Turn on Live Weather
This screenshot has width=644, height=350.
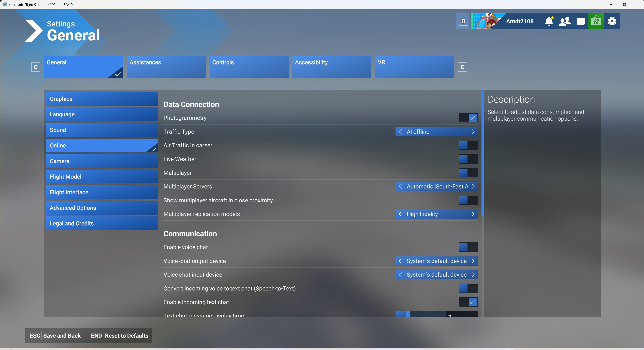coord(467,159)
